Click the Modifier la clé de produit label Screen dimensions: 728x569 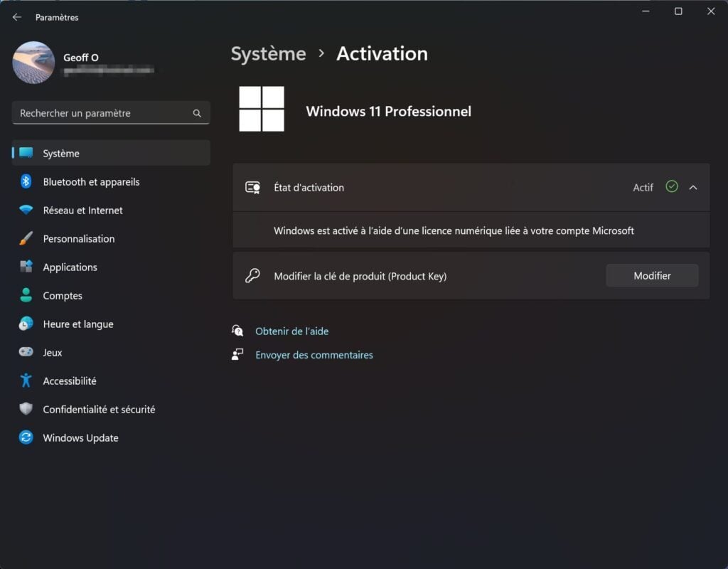click(360, 276)
